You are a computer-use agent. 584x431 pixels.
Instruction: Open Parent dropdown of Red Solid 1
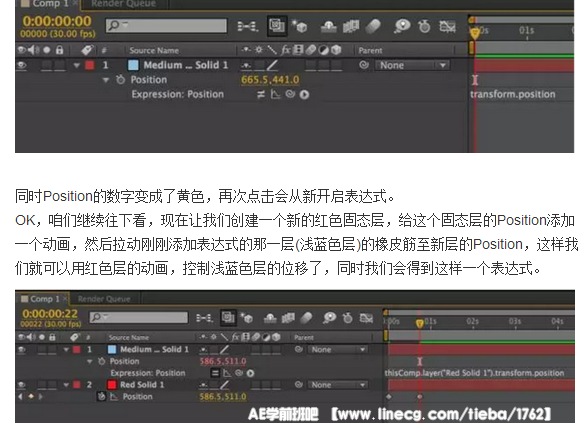[x=337, y=385]
